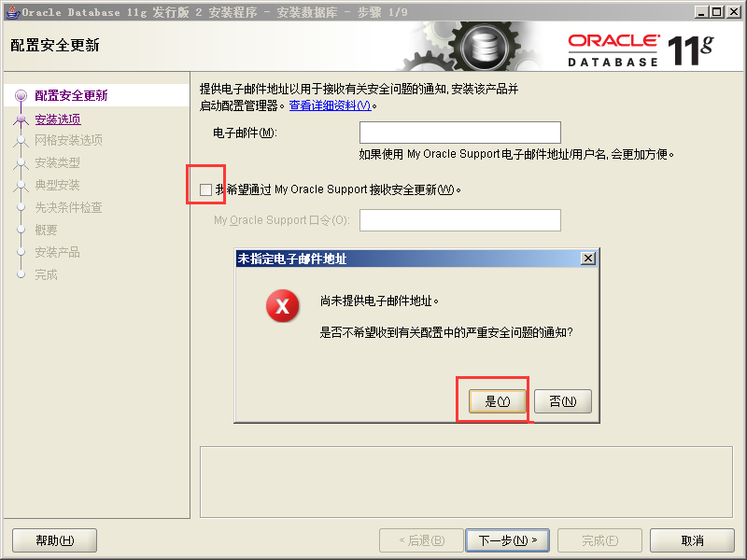The image size is (747, 560).
Task: Select 配置安全更新 step in the sidebar
Action: click(x=71, y=96)
